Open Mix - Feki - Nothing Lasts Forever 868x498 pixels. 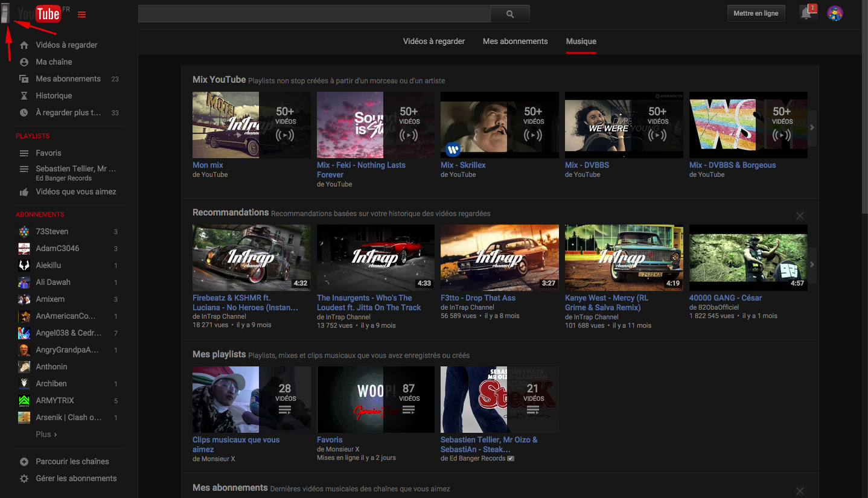tap(361, 170)
